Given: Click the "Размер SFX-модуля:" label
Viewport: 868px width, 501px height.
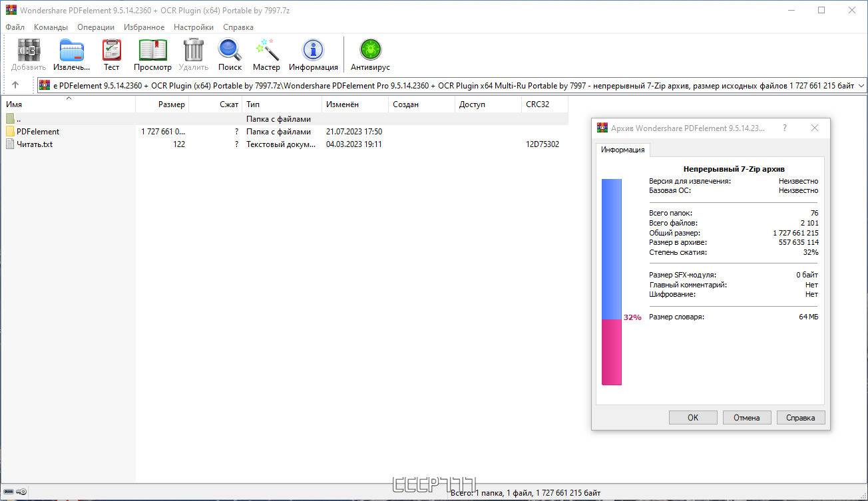Looking at the screenshot, I should [x=683, y=275].
